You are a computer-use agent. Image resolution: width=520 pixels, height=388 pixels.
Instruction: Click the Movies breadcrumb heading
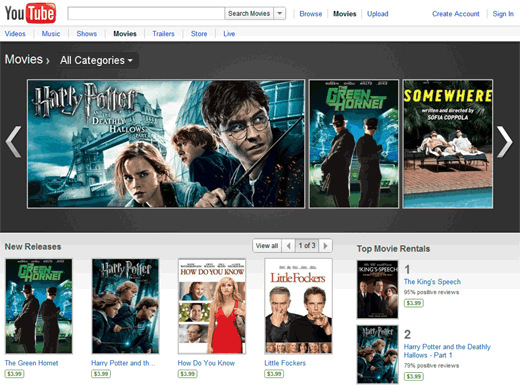(x=24, y=59)
